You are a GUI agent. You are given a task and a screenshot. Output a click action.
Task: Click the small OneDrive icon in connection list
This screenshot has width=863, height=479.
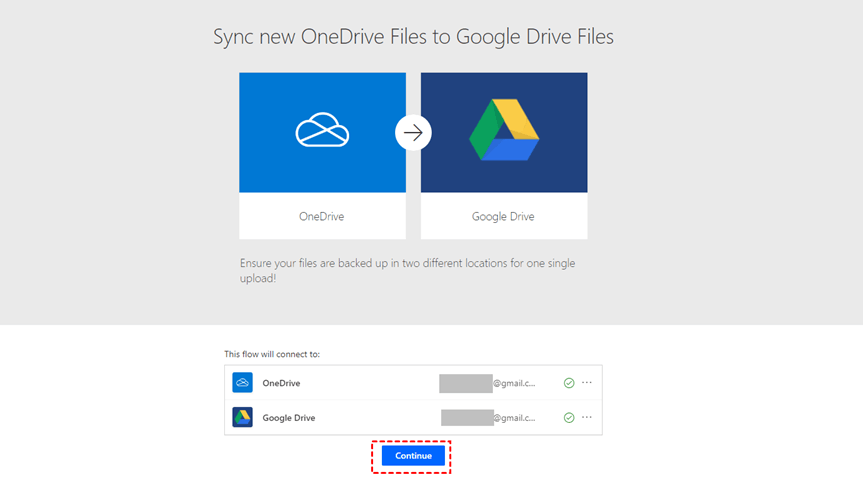tap(242, 383)
